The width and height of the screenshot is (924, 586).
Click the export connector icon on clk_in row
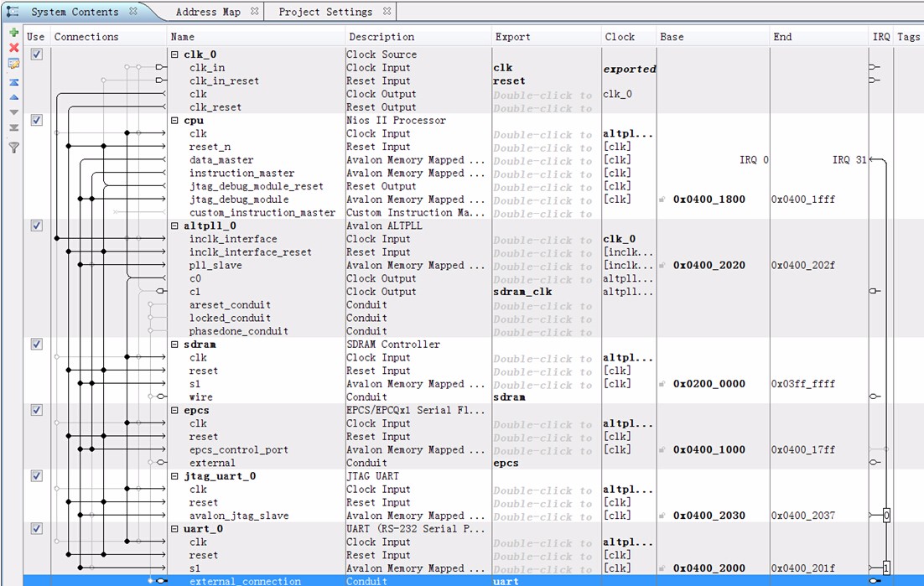point(161,67)
